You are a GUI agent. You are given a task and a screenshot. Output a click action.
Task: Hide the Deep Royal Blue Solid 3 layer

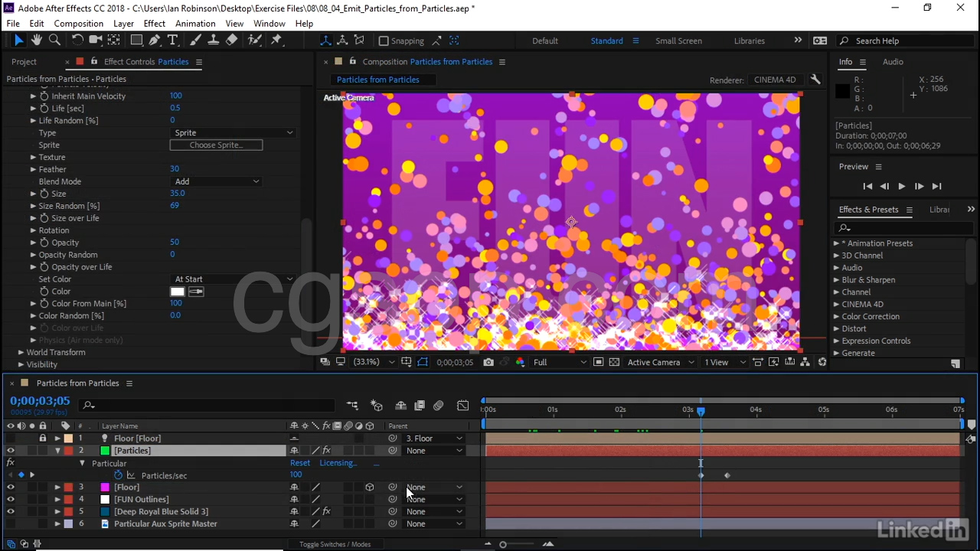[11, 511]
